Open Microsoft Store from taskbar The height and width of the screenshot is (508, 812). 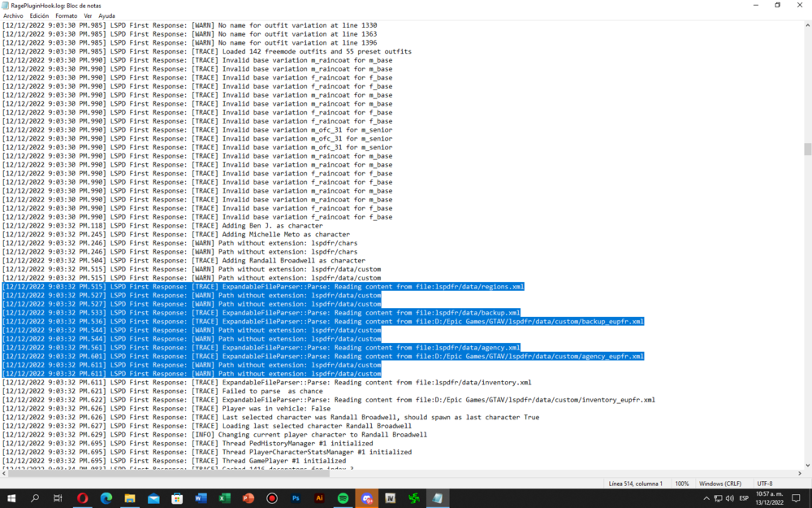[177, 499]
